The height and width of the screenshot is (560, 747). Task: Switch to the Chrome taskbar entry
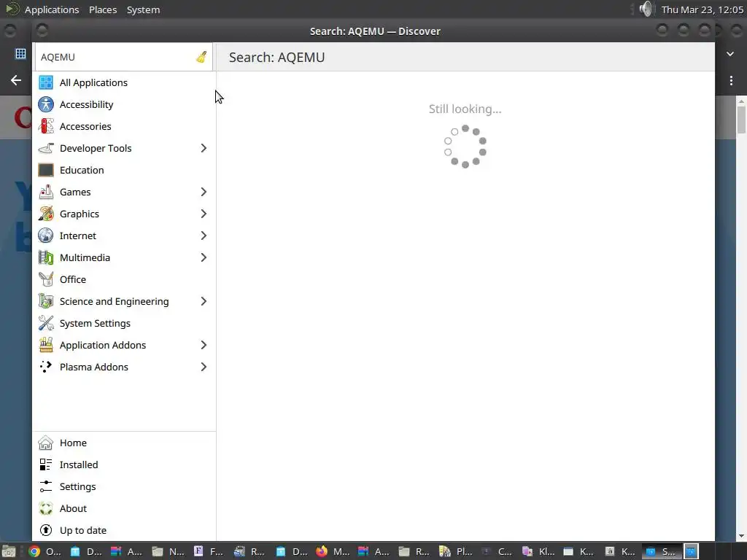[x=46, y=551]
